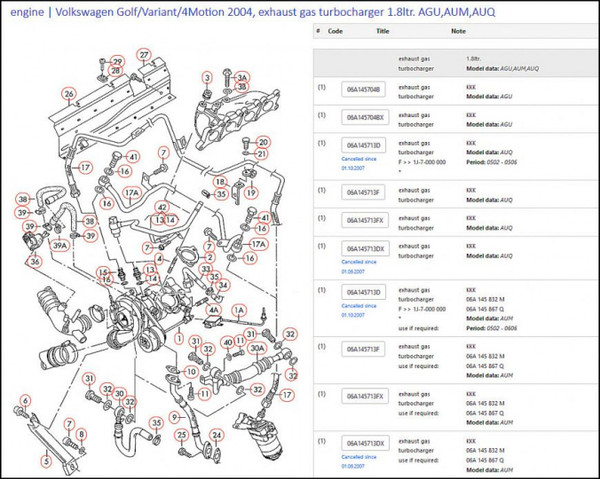Click callout number 5 on bracket
This screenshot has width=600, height=479.
(46, 462)
